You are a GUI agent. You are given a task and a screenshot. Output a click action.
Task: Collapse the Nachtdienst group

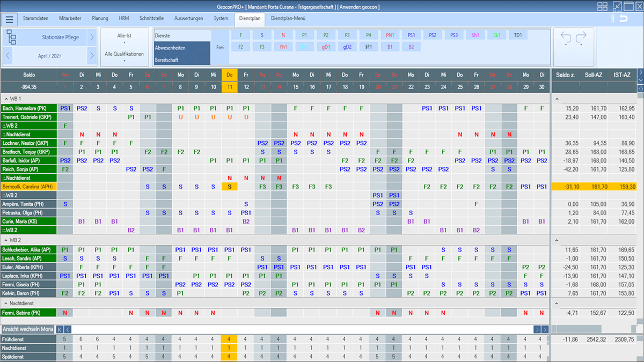(5, 303)
